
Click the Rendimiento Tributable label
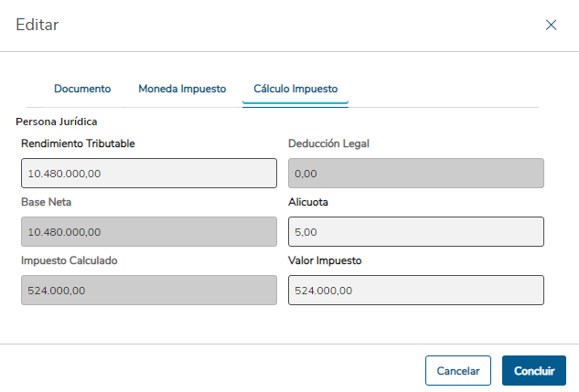[x=79, y=143]
